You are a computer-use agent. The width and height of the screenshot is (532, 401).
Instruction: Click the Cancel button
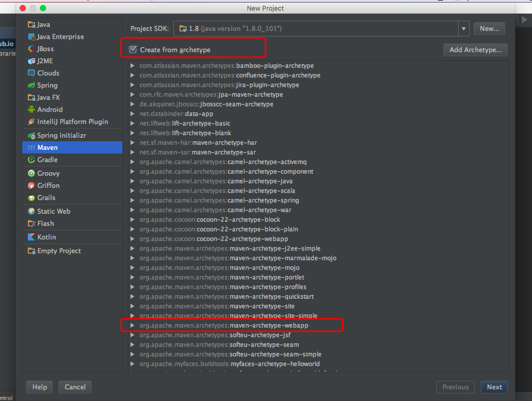75,387
